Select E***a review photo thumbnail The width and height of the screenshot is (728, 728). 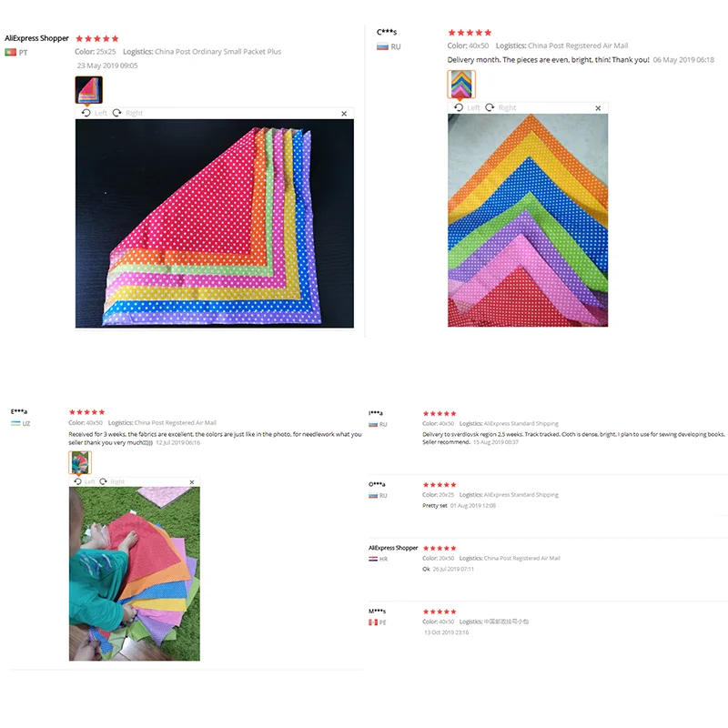[80, 462]
